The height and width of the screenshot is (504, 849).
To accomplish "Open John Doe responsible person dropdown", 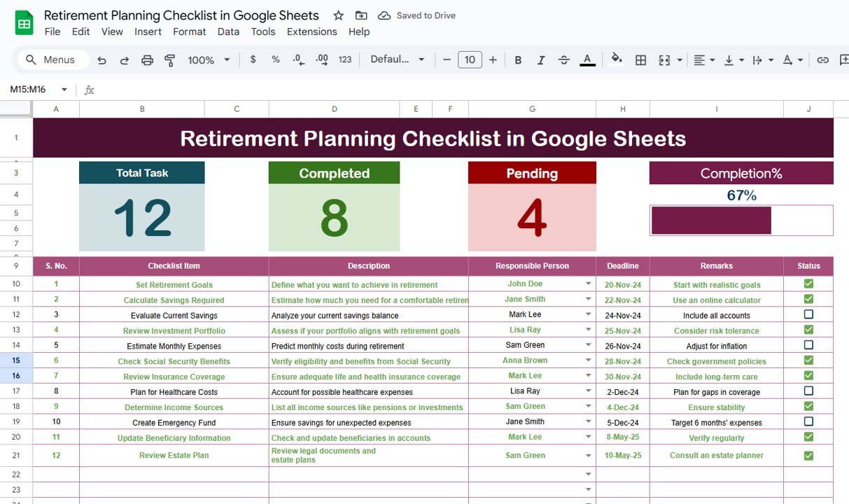I will (589, 284).
